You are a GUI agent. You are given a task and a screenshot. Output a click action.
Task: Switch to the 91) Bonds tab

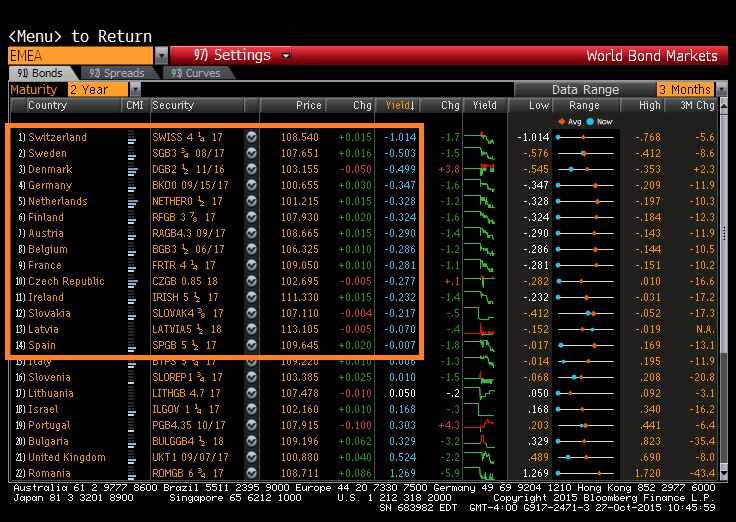(40, 73)
